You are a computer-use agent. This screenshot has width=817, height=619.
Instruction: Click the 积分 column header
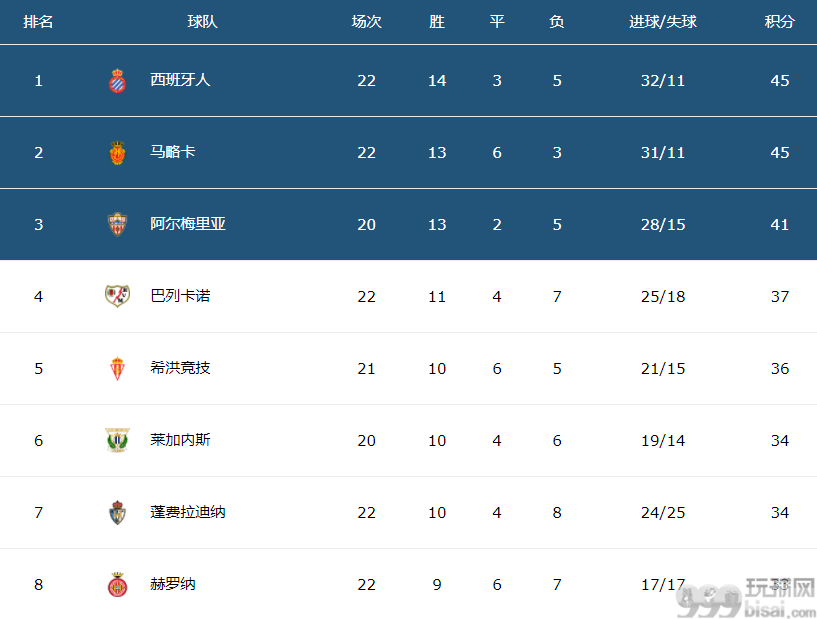pos(779,21)
